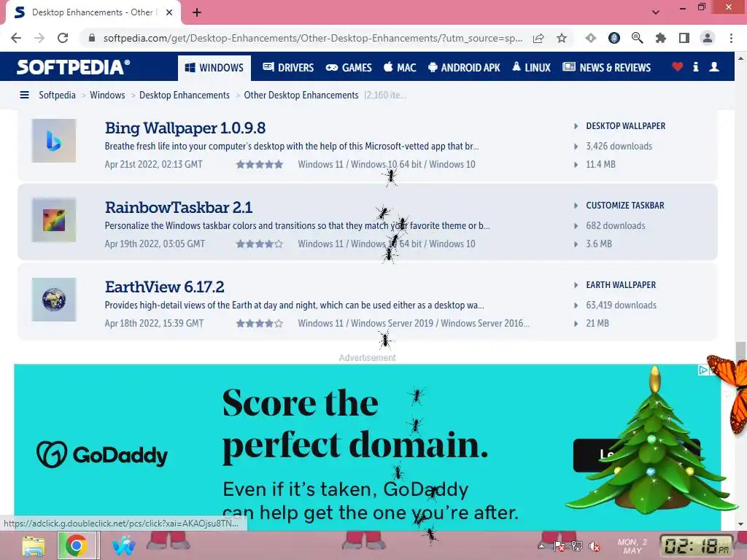Click the scrollbar down arrow

tap(740, 525)
